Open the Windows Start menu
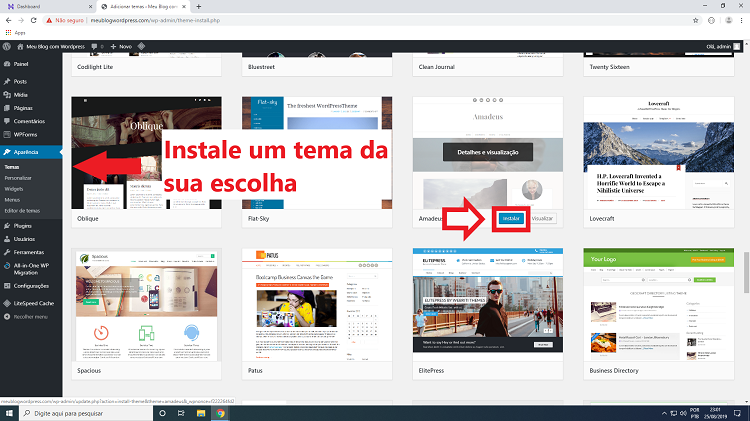This screenshot has width=750, height=421. click(9, 413)
